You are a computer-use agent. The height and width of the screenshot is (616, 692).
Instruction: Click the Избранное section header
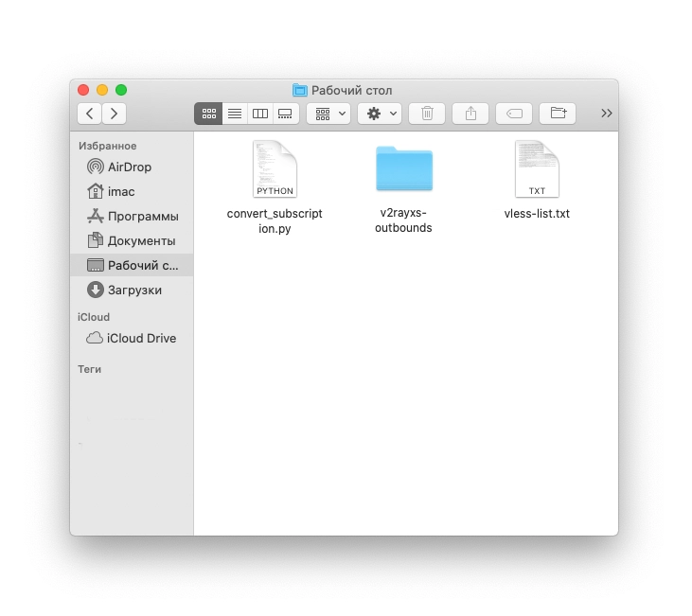107,146
